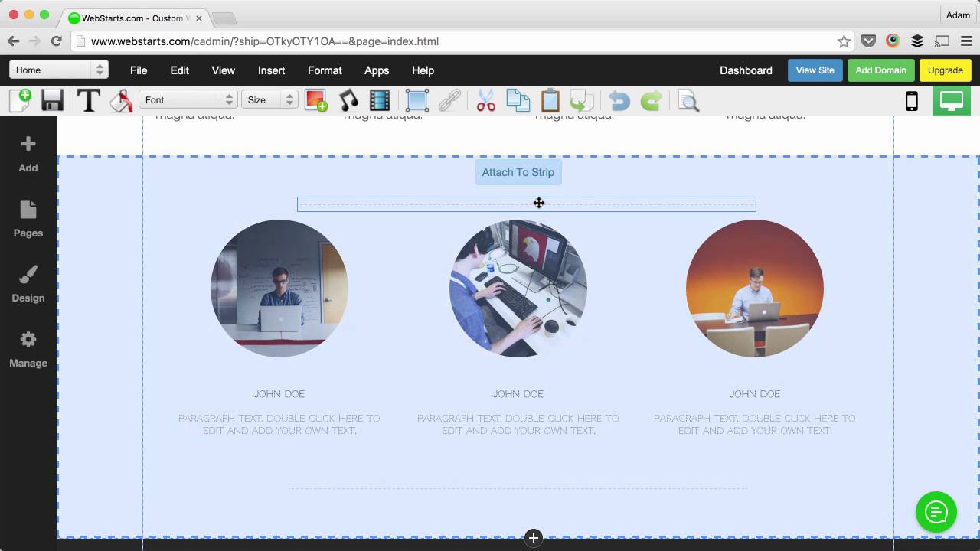Click the link chain icon
980x551 pixels.
tap(449, 100)
